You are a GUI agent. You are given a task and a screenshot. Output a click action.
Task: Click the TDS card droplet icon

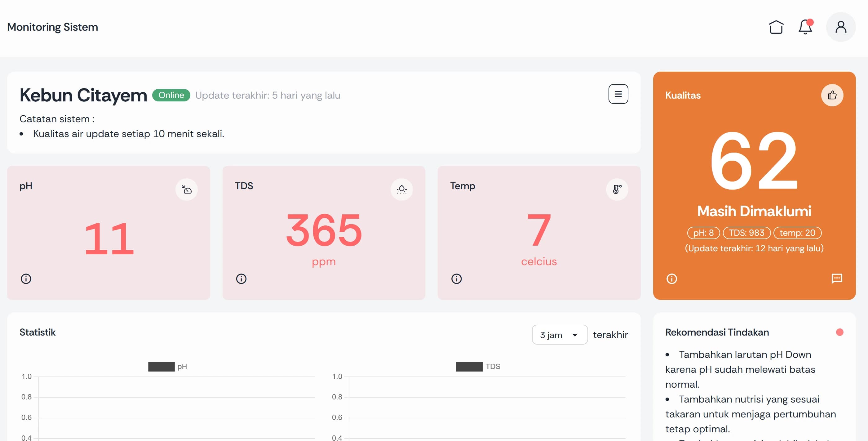pyautogui.click(x=401, y=189)
